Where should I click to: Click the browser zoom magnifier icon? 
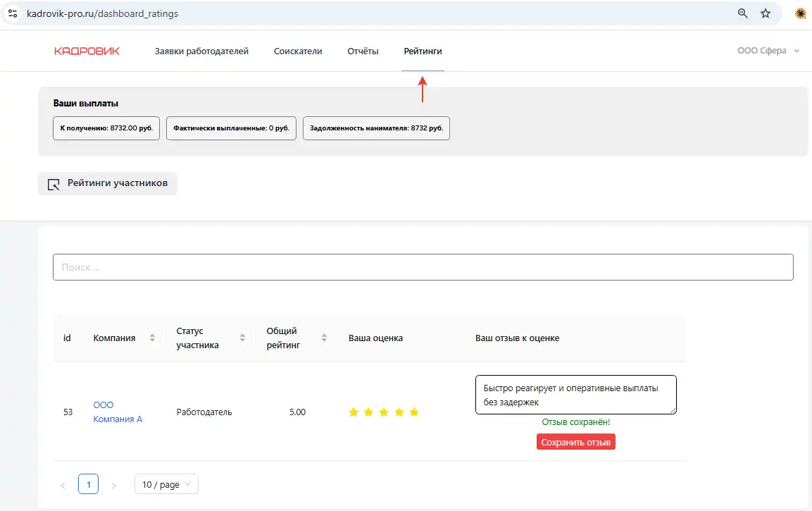742,13
